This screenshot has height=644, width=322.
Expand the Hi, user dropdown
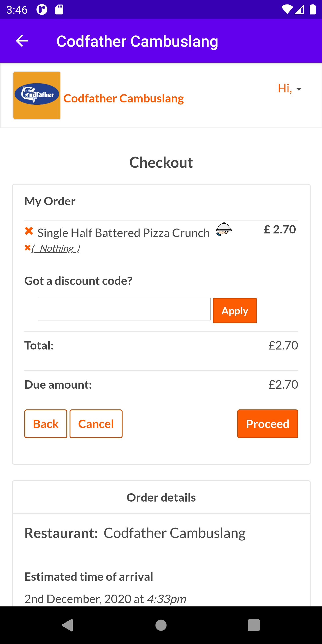(x=290, y=89)
